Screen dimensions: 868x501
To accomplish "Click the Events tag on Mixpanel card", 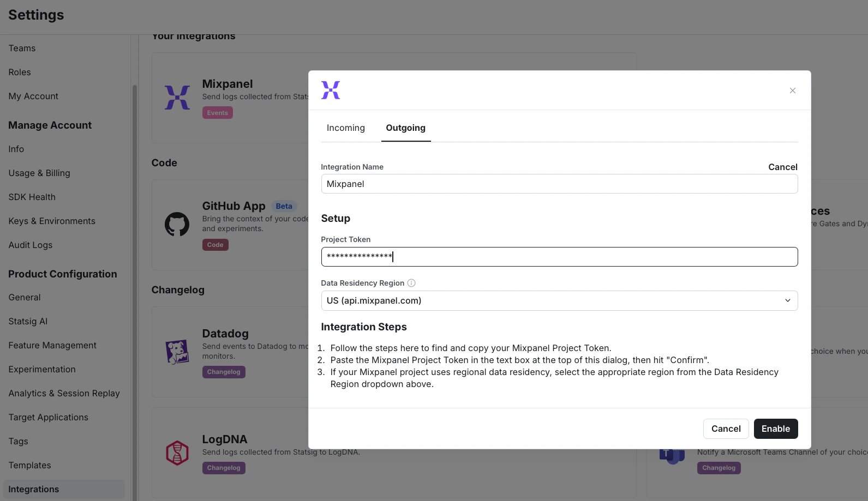I will 218,113.
